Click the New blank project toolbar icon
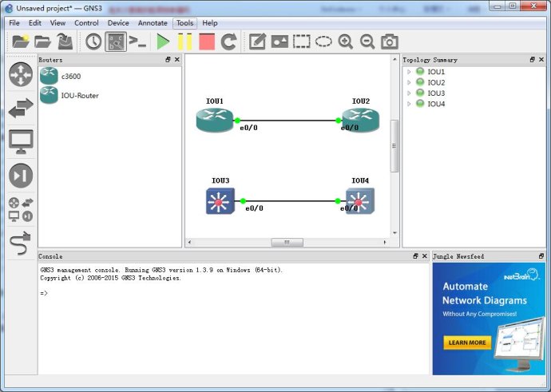 [x=21, y=42]
